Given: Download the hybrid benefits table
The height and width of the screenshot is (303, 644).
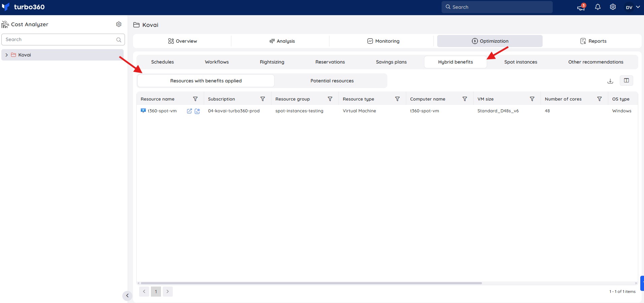Looking at the screenshot, I should [610, 81].
